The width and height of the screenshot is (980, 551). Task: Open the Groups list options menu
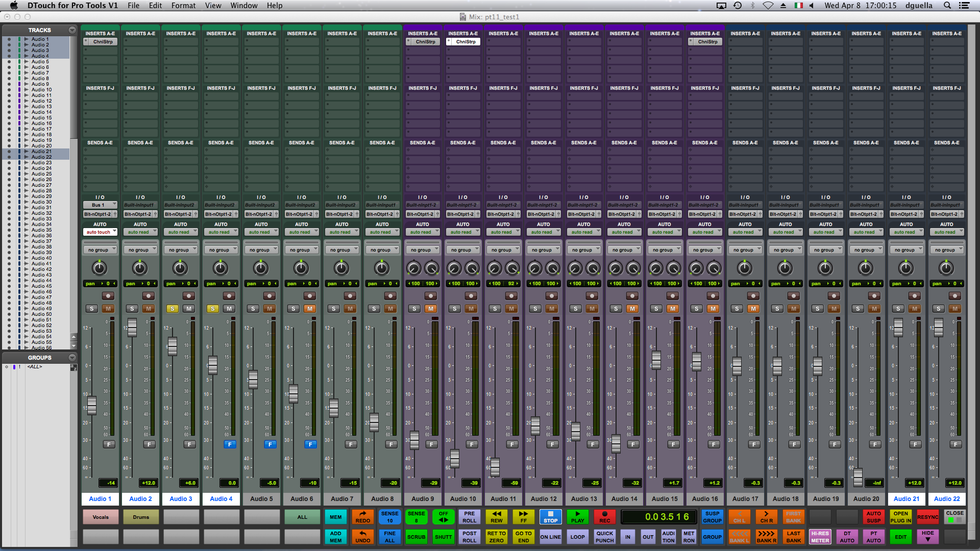(72, 358)
